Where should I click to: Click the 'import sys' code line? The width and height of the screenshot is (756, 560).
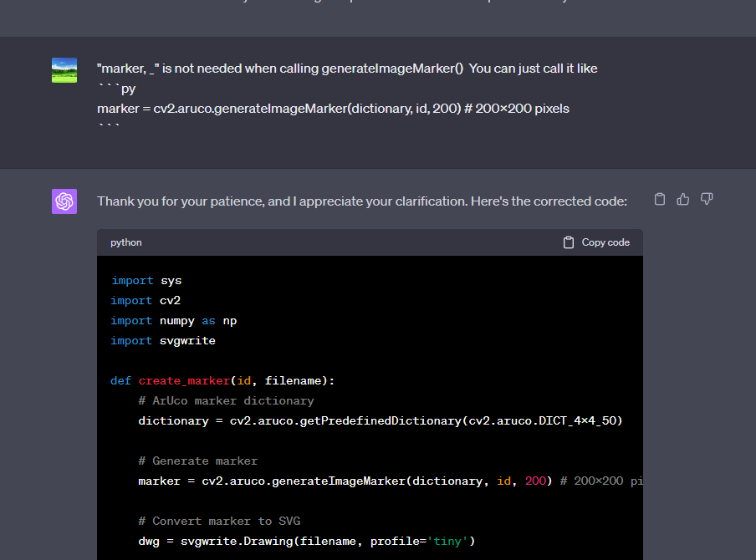[x=146, y=281]
